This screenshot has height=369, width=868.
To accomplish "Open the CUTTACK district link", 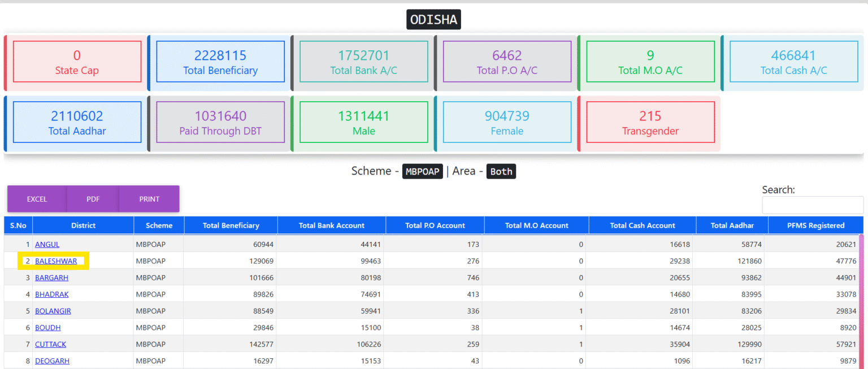I will coord(52,344).
